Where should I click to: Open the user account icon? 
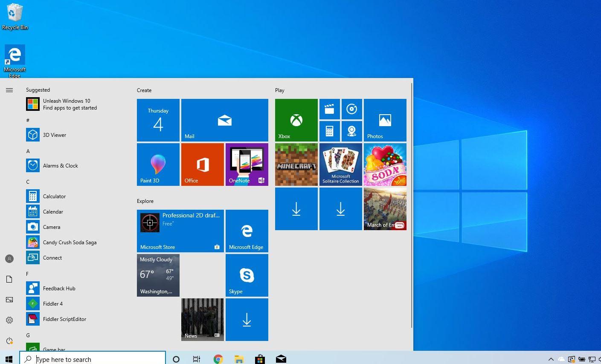9,259
